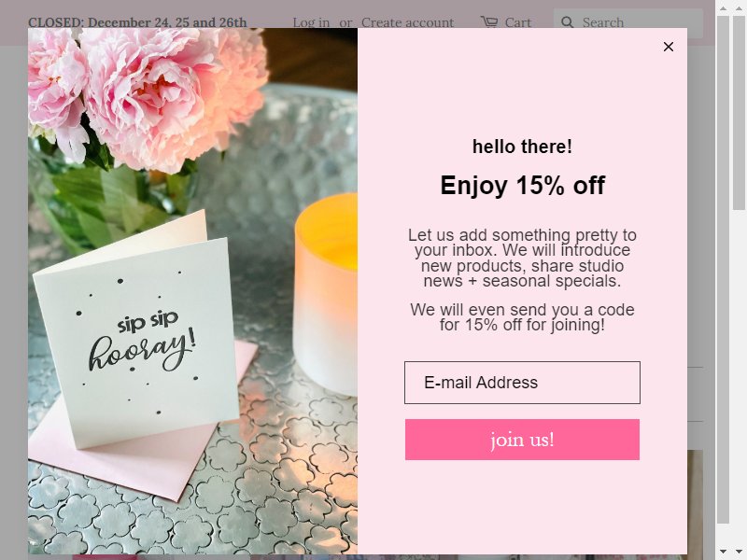Viewport: 747px width, 560px height.
Task: Click the outermost scrollbar down arrow
Action: tap(739, 552)
